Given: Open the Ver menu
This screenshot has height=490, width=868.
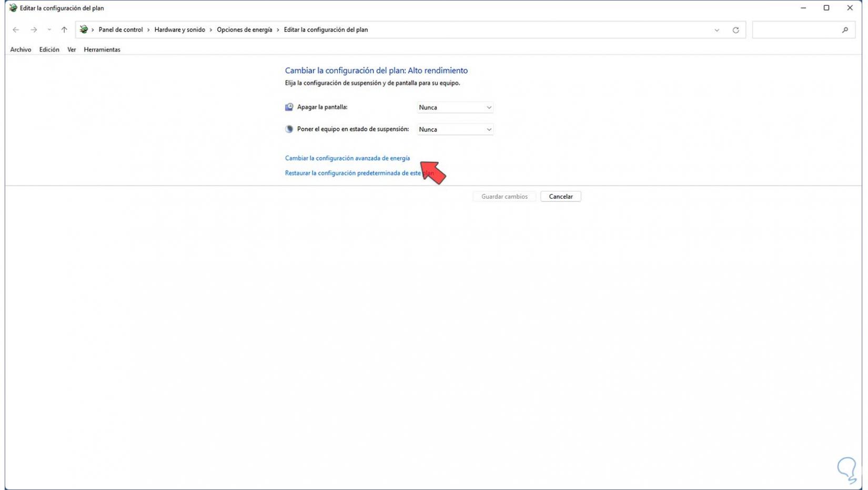Looking at the screenshot, I should pos(72,49).
